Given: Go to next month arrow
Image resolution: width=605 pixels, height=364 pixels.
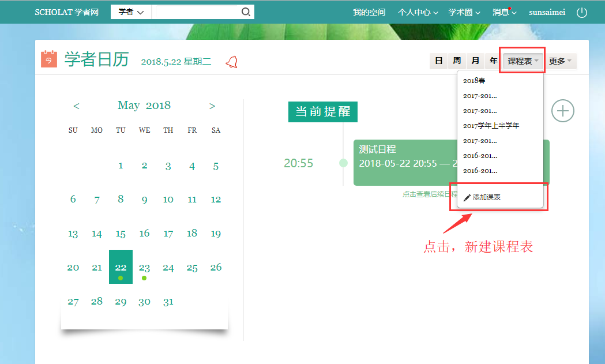Looking at the screenshot, I should pos(212,106).
